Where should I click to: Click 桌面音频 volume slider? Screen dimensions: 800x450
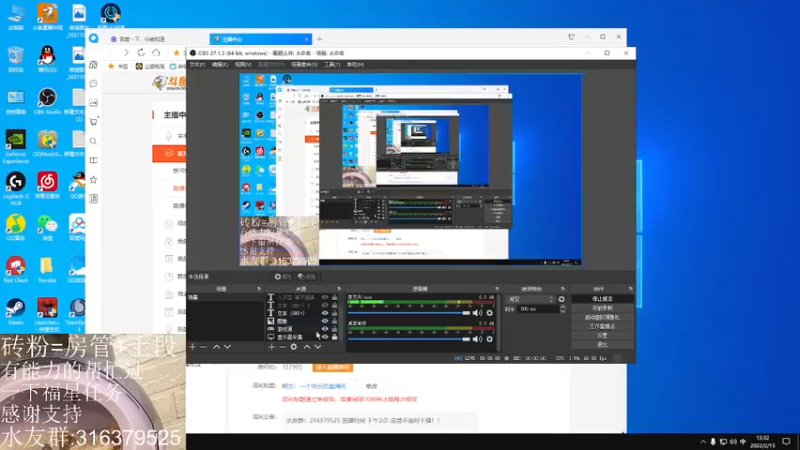click(409, 339)
